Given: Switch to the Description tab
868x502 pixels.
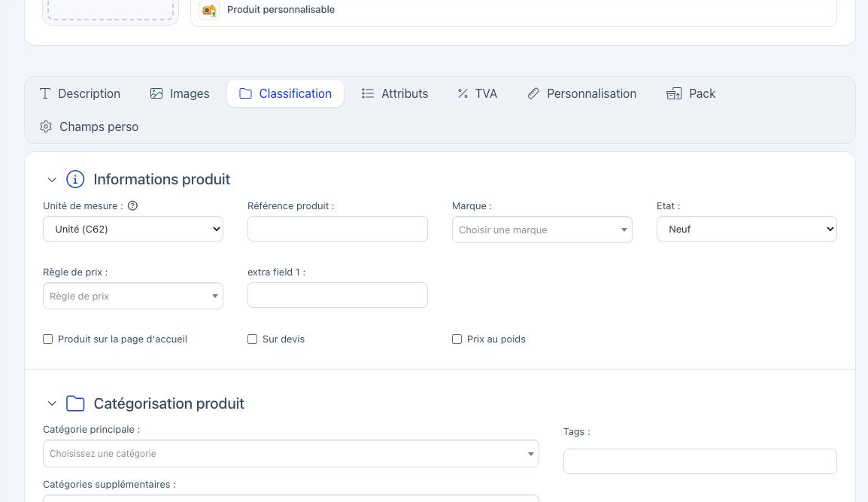Looking at the screenshot, I should (x=80, y=93).
